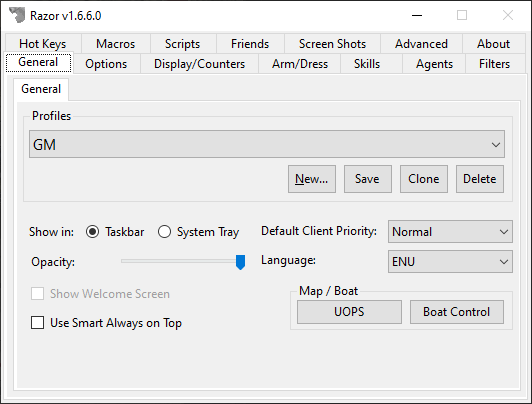The width and height of the screenshot is (532, 404).
Task: Launch UOPS map button
Action: coord(349,312)
